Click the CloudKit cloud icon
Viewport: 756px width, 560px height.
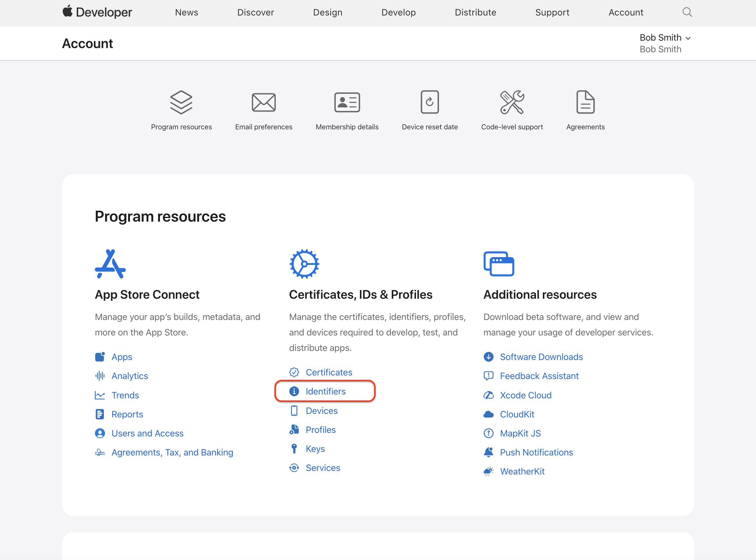(x=489, y=414)
